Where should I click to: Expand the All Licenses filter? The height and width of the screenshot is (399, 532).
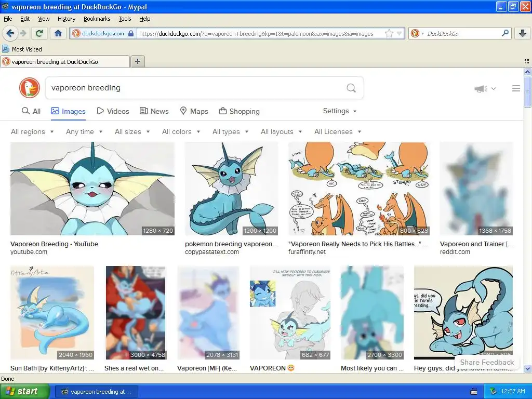point(338,131)
